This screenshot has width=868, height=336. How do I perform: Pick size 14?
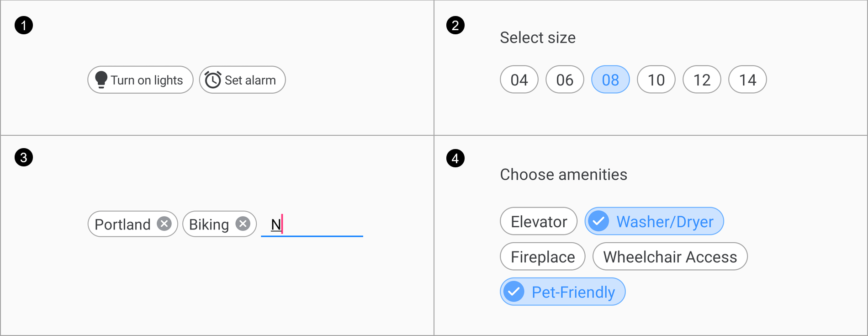click(x=747, y=80)
